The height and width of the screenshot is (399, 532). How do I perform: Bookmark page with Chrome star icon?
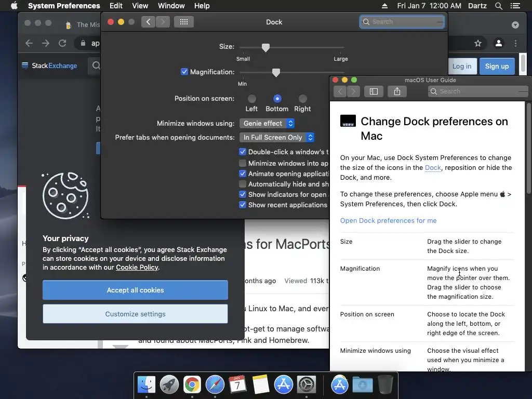[478, 44]
